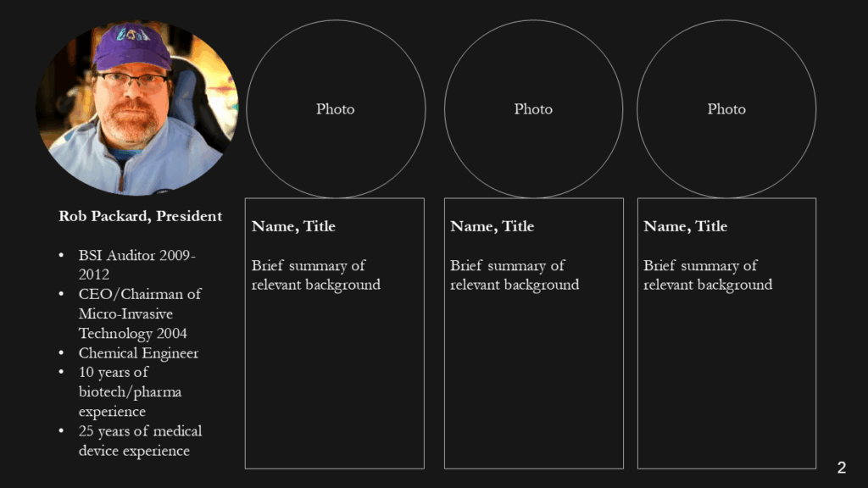Click empty space inside the middle bordered box
Screen dimensions: 868x488
pyautogui.click(x=533, y=381)
